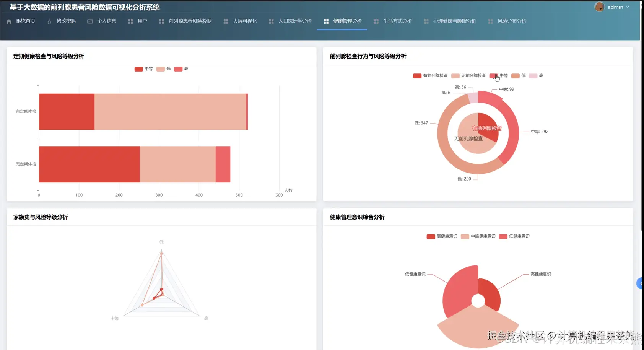Toggle 有前列腺检查 legend in donut chart
644x350 pixels.
tap(430, 76)
